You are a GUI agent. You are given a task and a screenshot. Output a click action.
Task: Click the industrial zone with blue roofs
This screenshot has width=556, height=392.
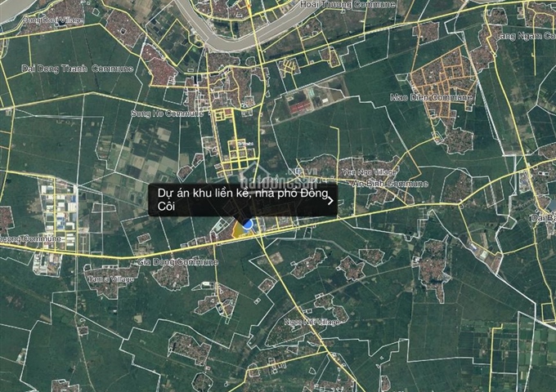[58, 216]
